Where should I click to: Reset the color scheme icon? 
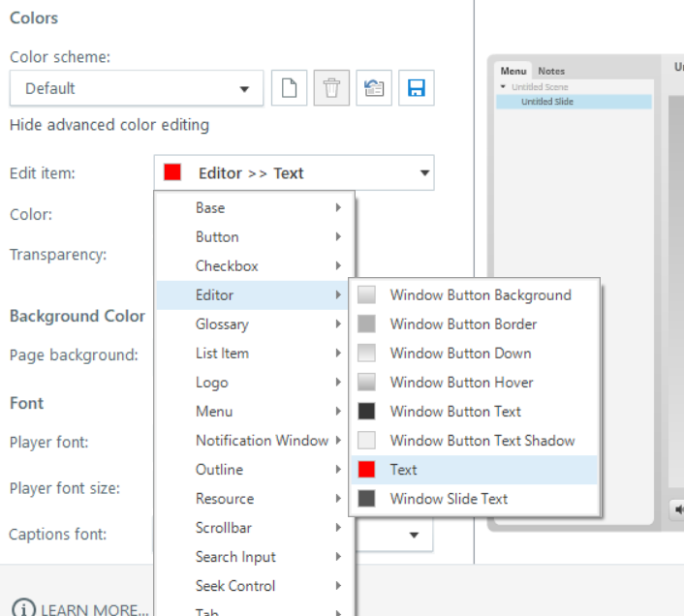pyautogui.click(x=374, y=88)
